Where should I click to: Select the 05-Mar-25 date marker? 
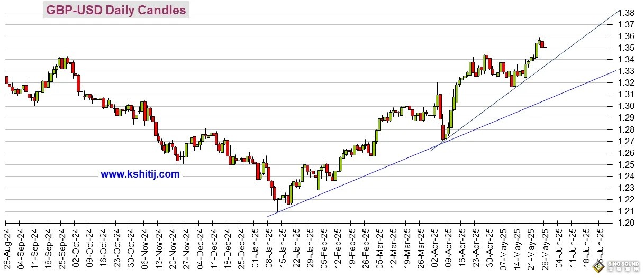[378, 247]
